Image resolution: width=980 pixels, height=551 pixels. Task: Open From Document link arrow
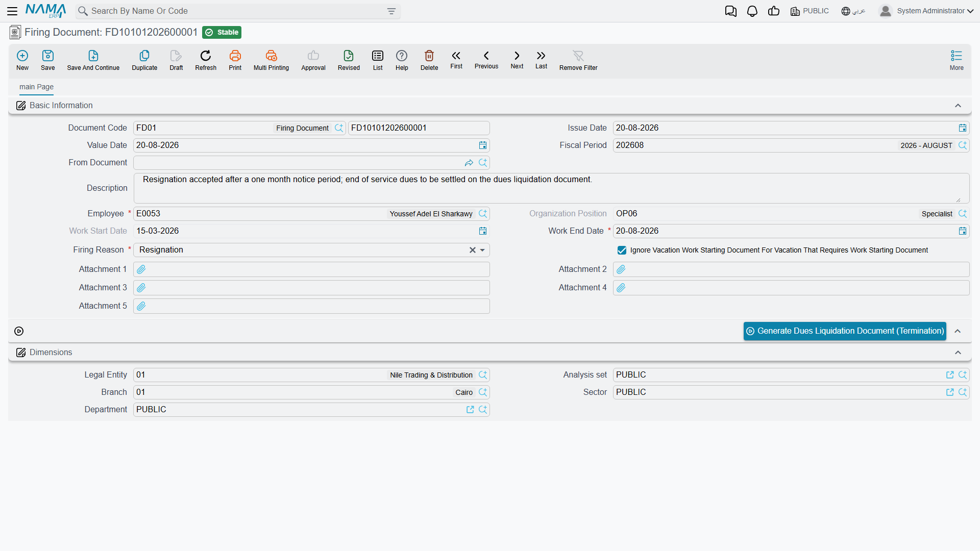pyautogui.click(x=469, y=163)
